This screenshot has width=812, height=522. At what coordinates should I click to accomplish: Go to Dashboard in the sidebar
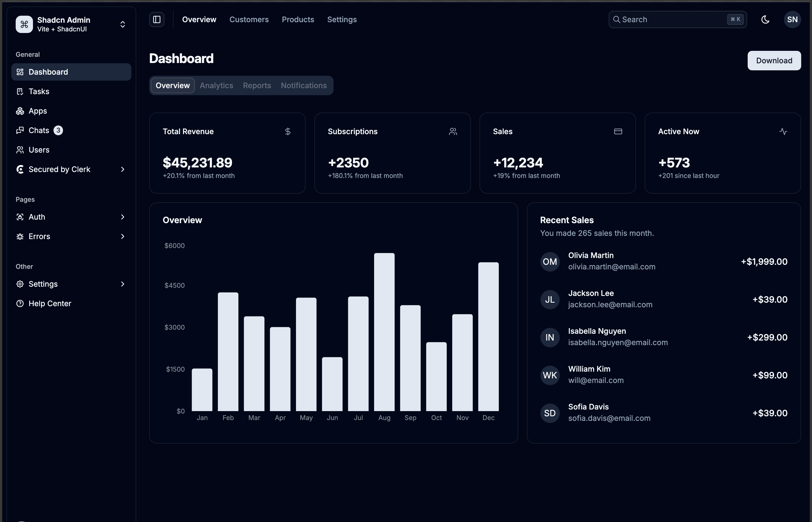(71, 72)
